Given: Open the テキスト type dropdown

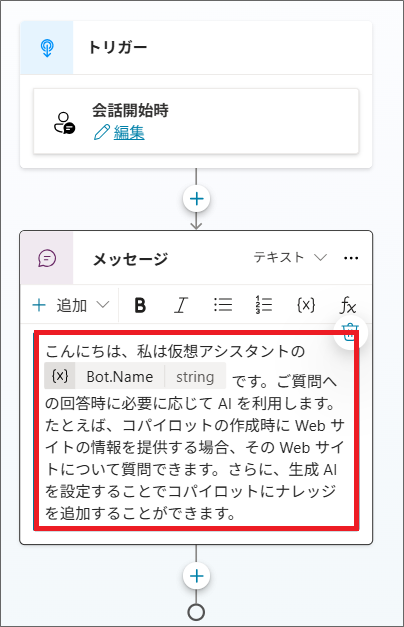Looking at the screenshot, I should click(x=290, y=258).
